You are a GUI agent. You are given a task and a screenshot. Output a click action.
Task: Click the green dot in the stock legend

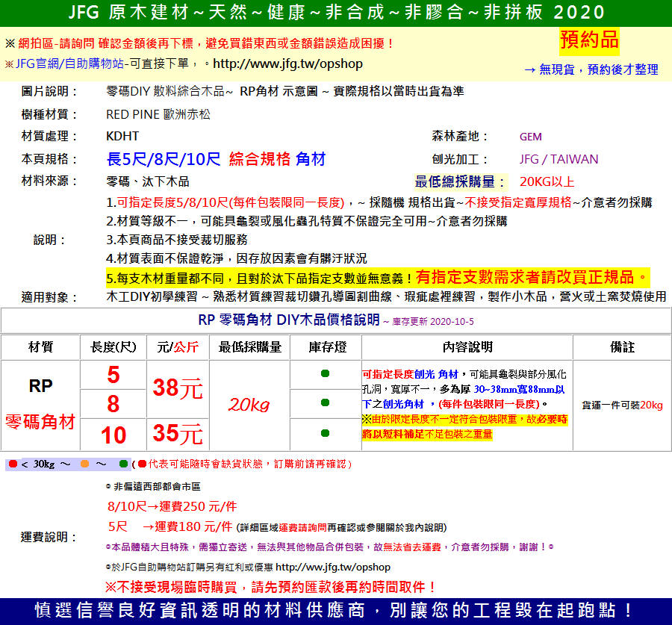123,464
